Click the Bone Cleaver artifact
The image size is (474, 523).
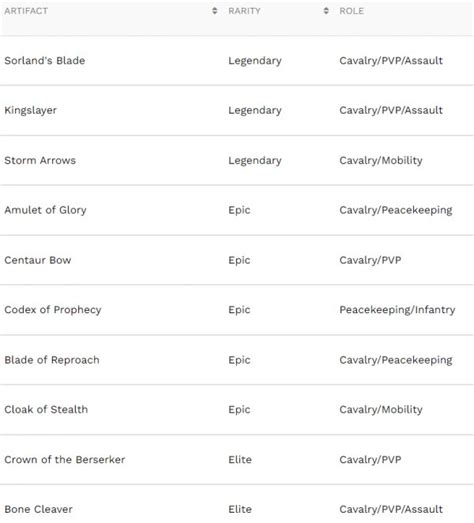(x=38, y=509)
